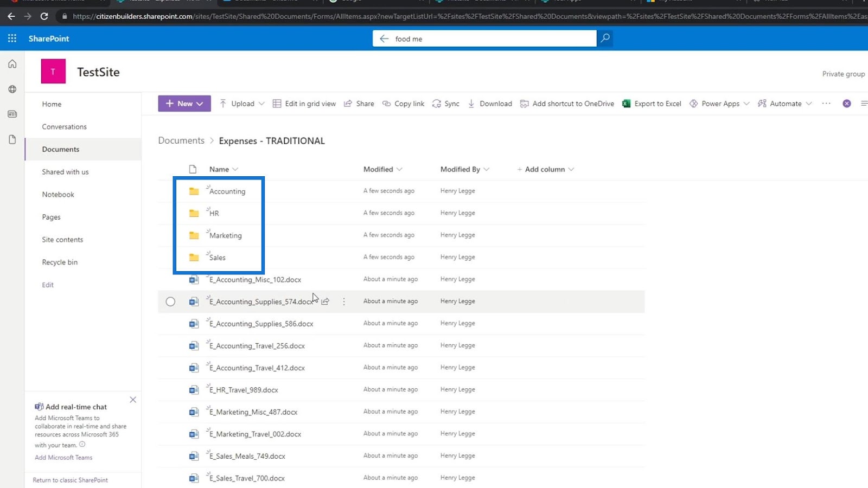Click back arrow inside search box

pyautogui.click(x=384, y=38)
